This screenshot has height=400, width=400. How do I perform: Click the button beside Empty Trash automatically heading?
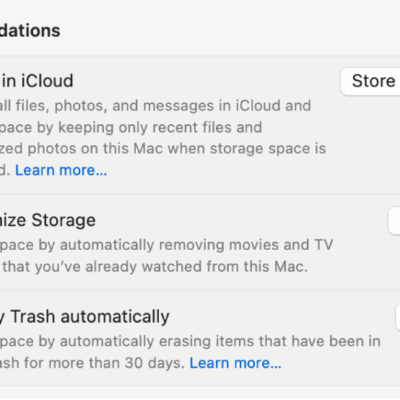pos(398,317)
